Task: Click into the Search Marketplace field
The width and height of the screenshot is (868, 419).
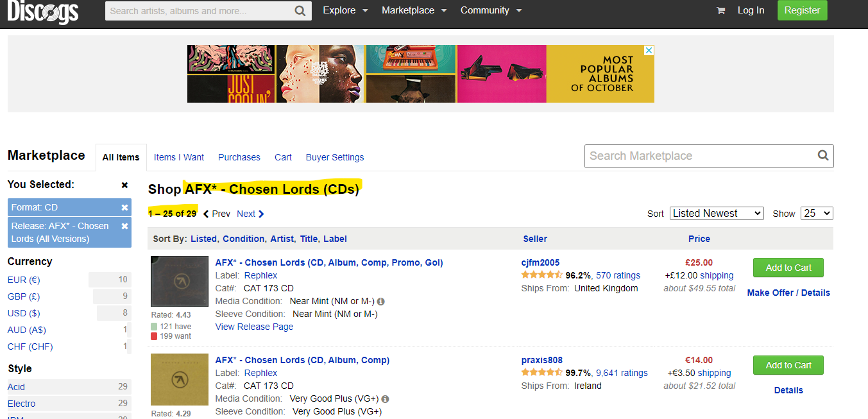Action: coord(701,156)
